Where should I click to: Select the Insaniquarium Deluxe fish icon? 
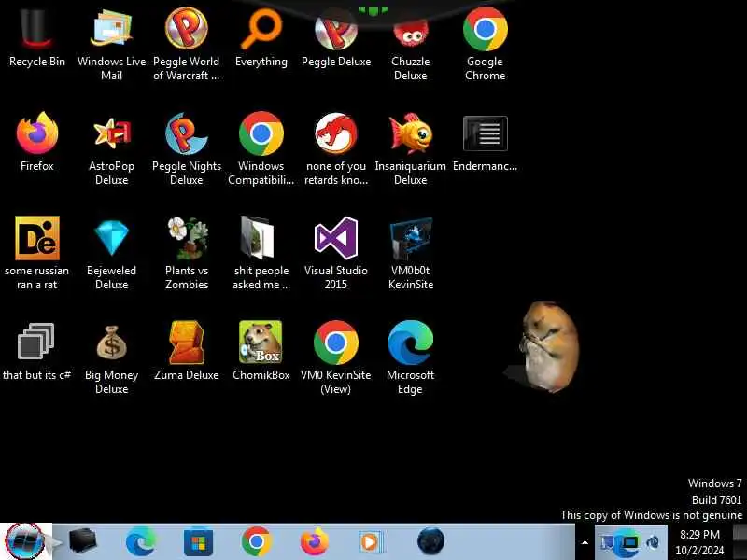click(x=411, y=148)
